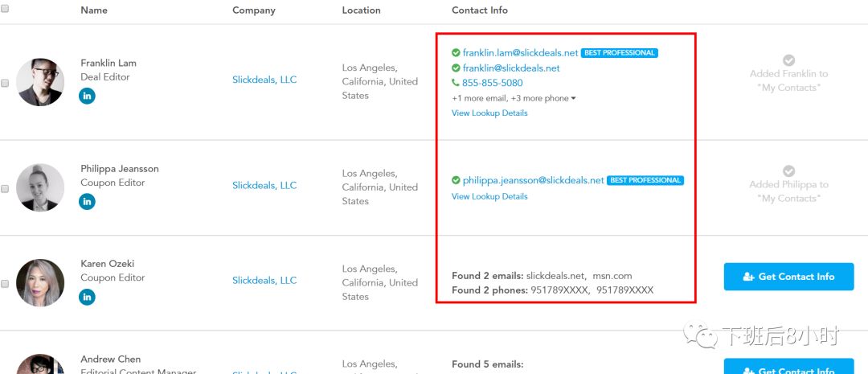Click the Company column header
The height and width of the screenshot is (374, 868).
253,10
